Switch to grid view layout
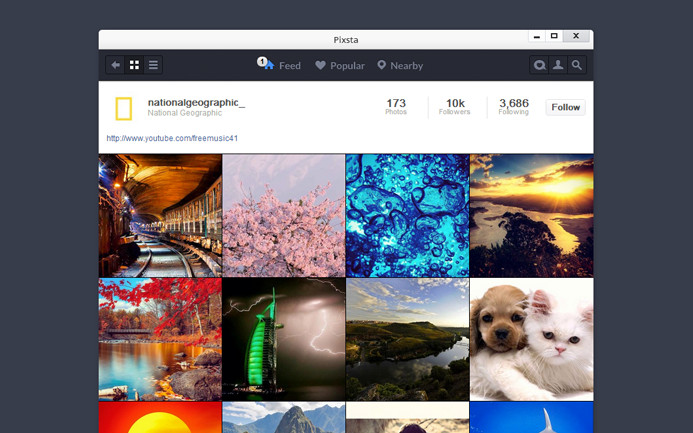This screenshot has width=693, height=433. click(134, 65)
